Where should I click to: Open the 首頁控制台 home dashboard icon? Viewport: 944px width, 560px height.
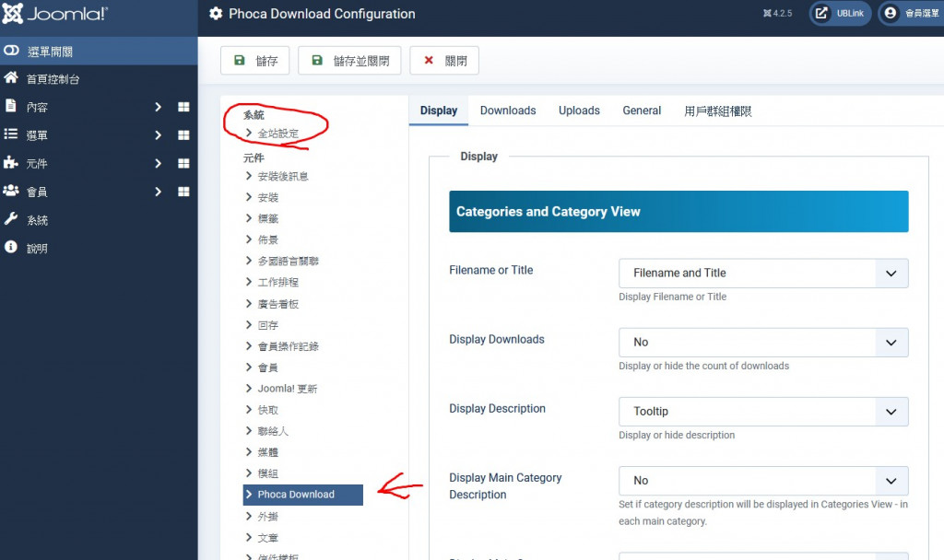point(11,77)
